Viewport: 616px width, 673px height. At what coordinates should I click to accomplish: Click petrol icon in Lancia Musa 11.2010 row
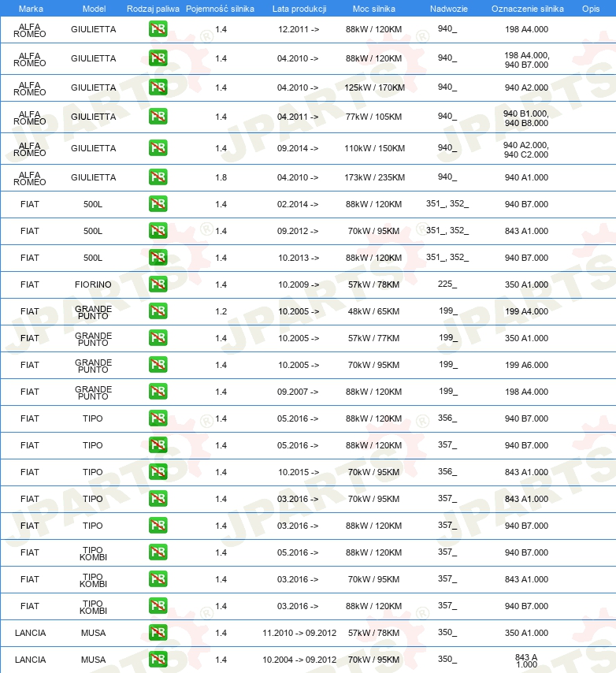point(158,633)
